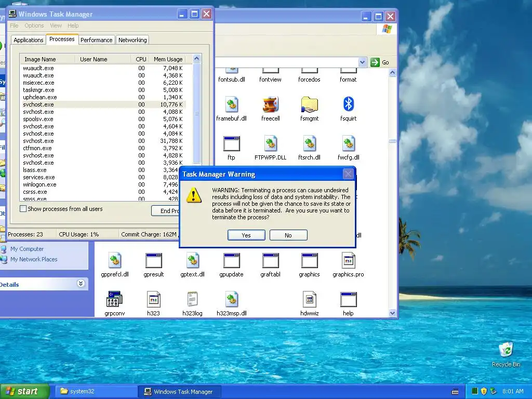Select the fsmgmt shared folder icon

[309, 105]
